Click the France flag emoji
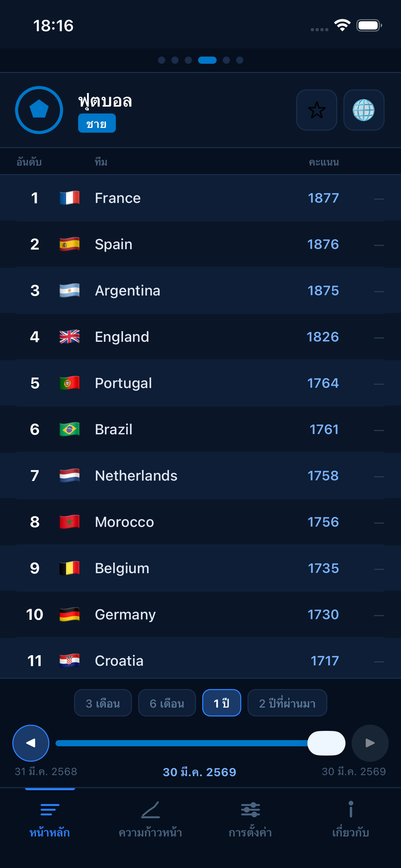401x868 pixels. [x=70, y=198]
